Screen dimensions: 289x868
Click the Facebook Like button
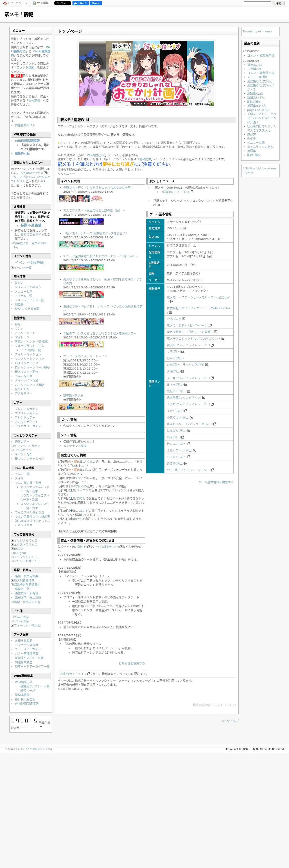tap(80, 3)
